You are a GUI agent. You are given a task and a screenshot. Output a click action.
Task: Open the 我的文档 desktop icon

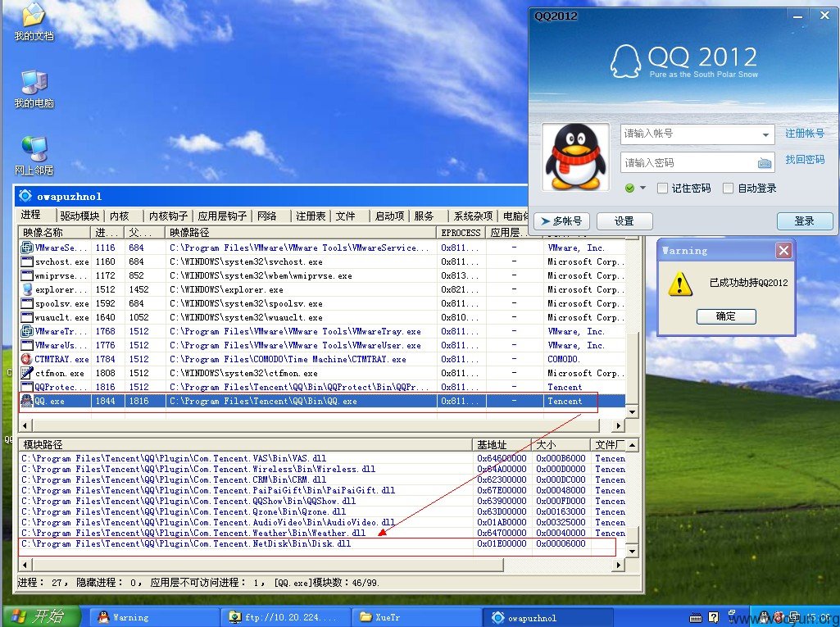pos(34,21)
